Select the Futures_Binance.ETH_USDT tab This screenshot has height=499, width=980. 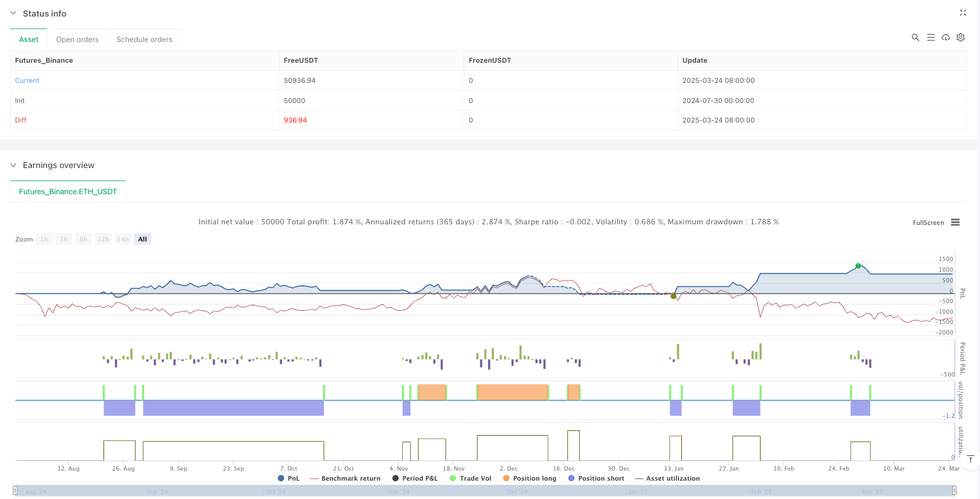(68, 192)
